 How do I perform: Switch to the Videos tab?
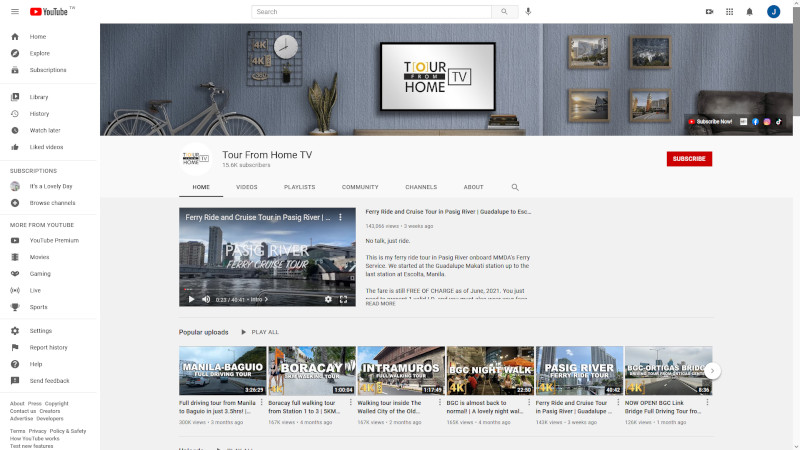pyautogui.click(x=246, y=187)
